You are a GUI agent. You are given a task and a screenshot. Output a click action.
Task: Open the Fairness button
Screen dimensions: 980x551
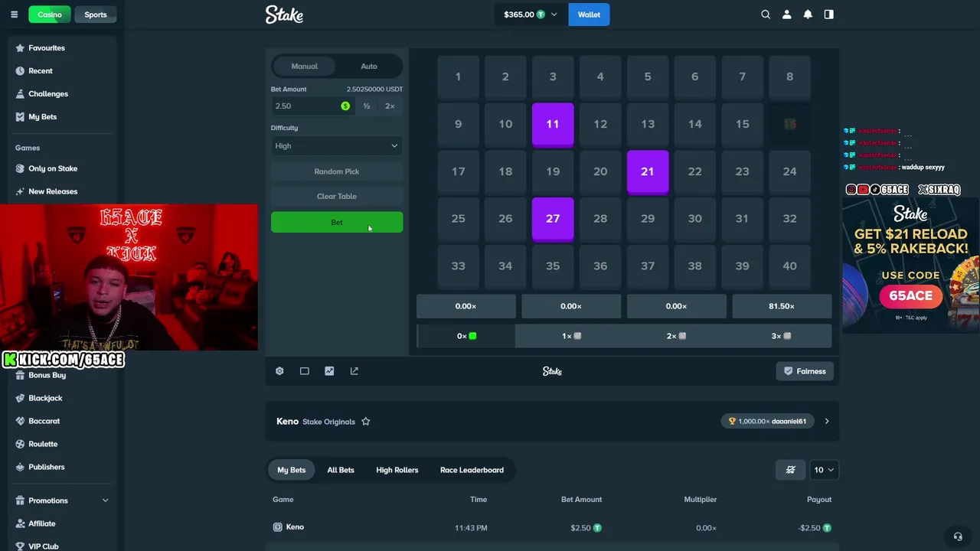coord(805,371)
